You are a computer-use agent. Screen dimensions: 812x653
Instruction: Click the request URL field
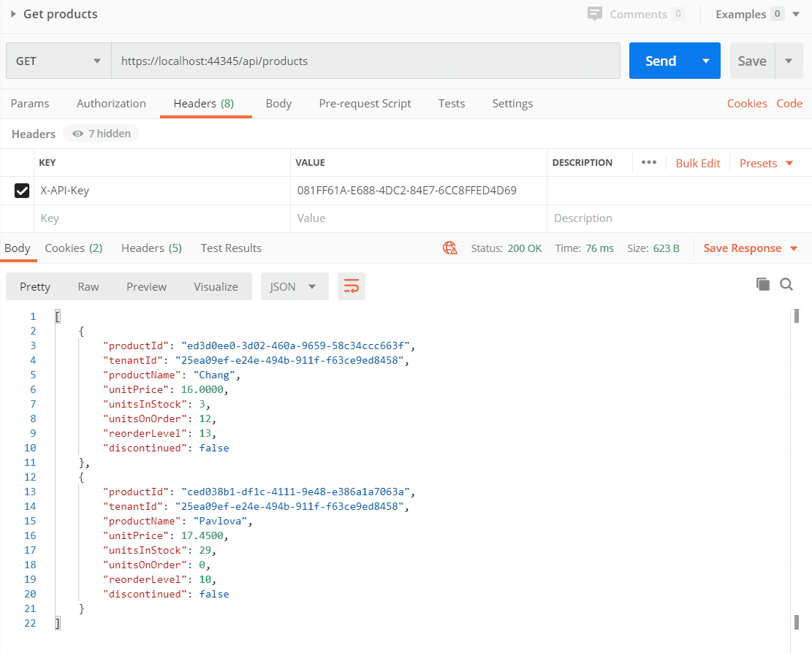point(365,61)
